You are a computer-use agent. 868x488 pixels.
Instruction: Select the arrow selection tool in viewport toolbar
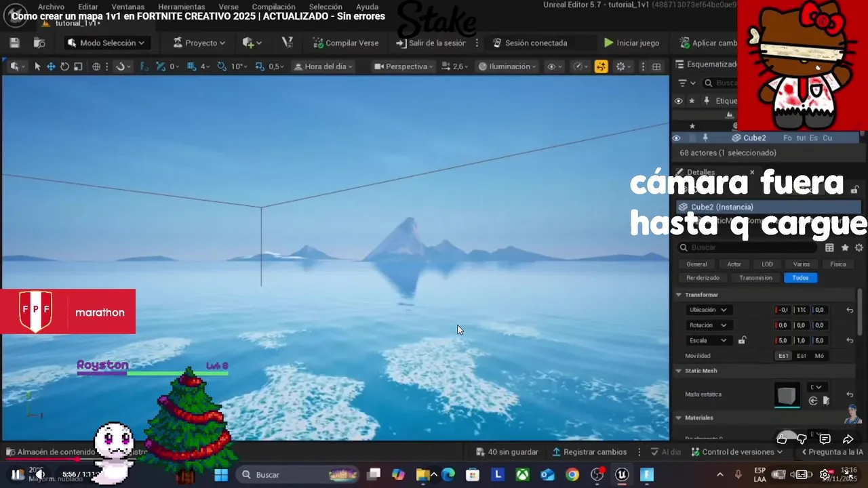click(x=37, y=66)
